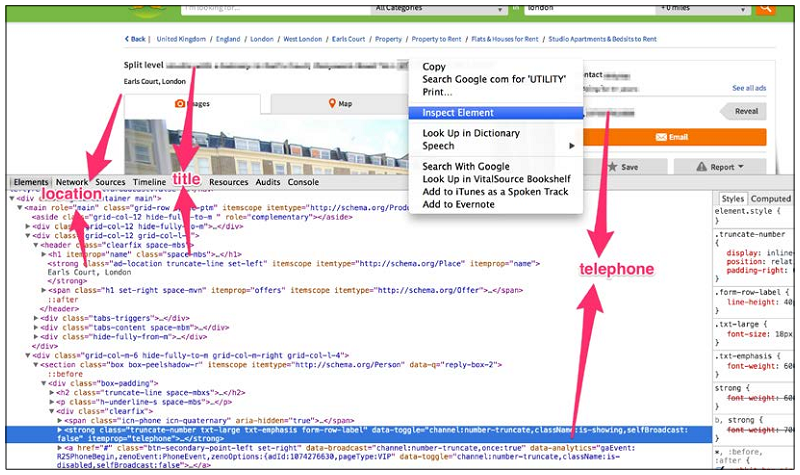Follow the See all ads link
The image size is (800, 475).
click(x=748, y=88)
